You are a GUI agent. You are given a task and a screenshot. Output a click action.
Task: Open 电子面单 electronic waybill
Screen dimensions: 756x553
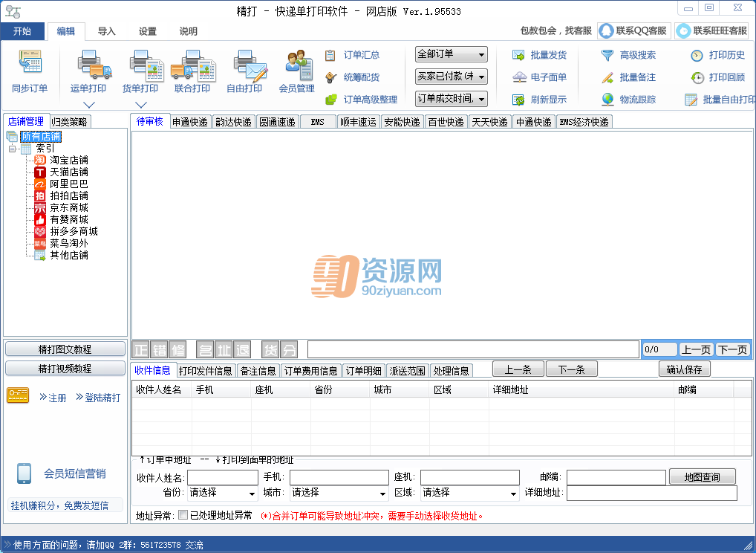tap(539, 77)
